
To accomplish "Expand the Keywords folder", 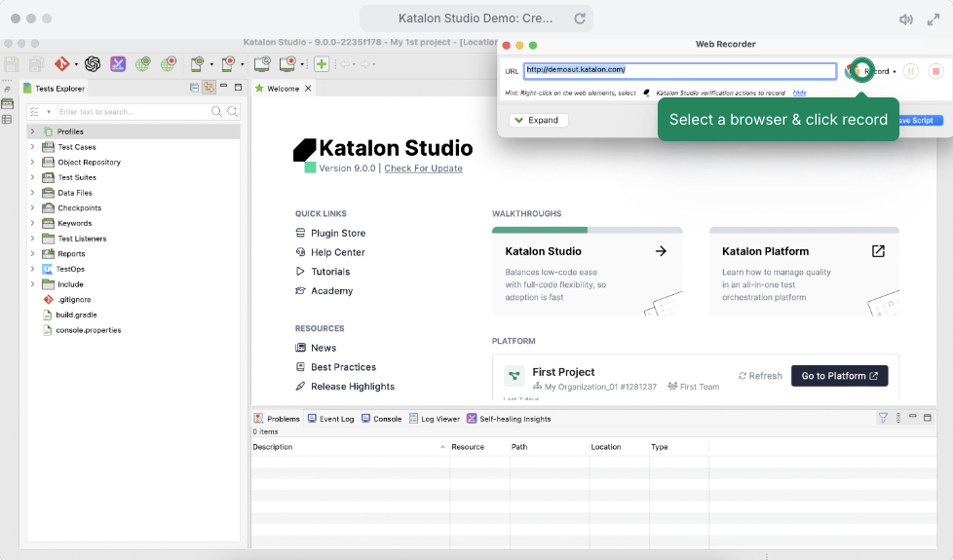I will [x=32, y=223].
